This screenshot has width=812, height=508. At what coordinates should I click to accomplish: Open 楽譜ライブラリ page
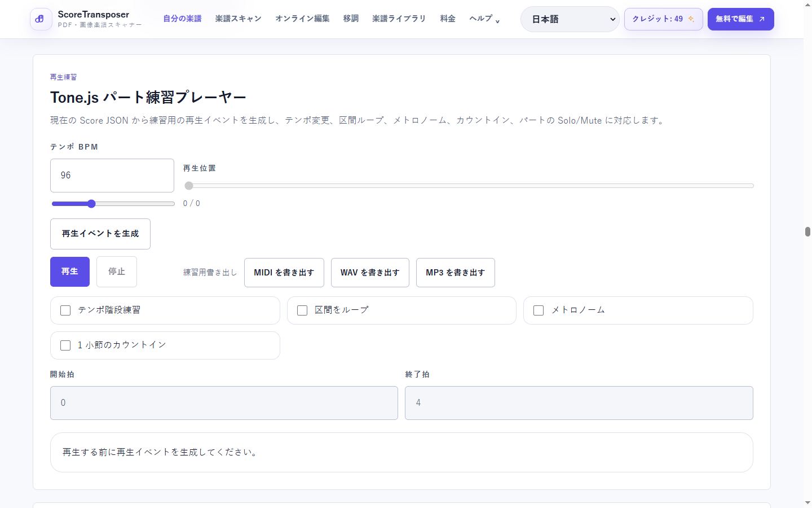click(x=399, y=19)
